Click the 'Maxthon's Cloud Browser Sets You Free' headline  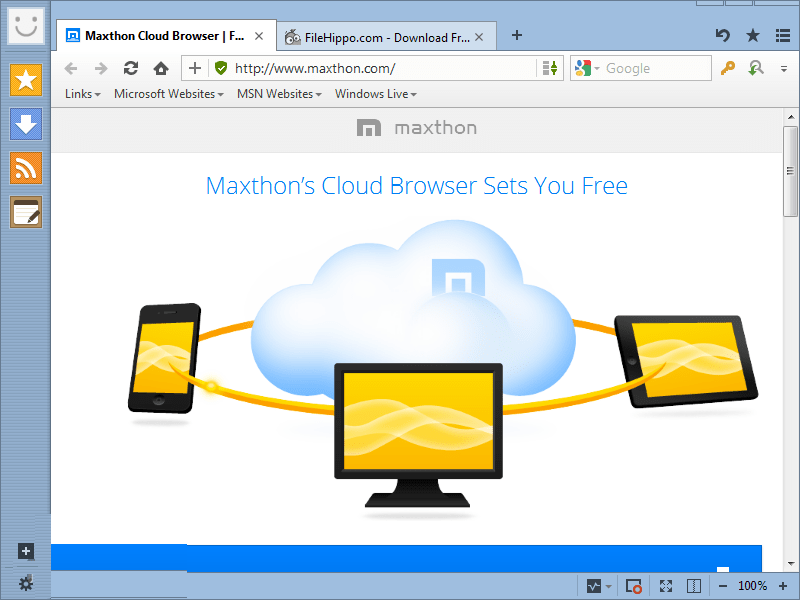point(416,186)
